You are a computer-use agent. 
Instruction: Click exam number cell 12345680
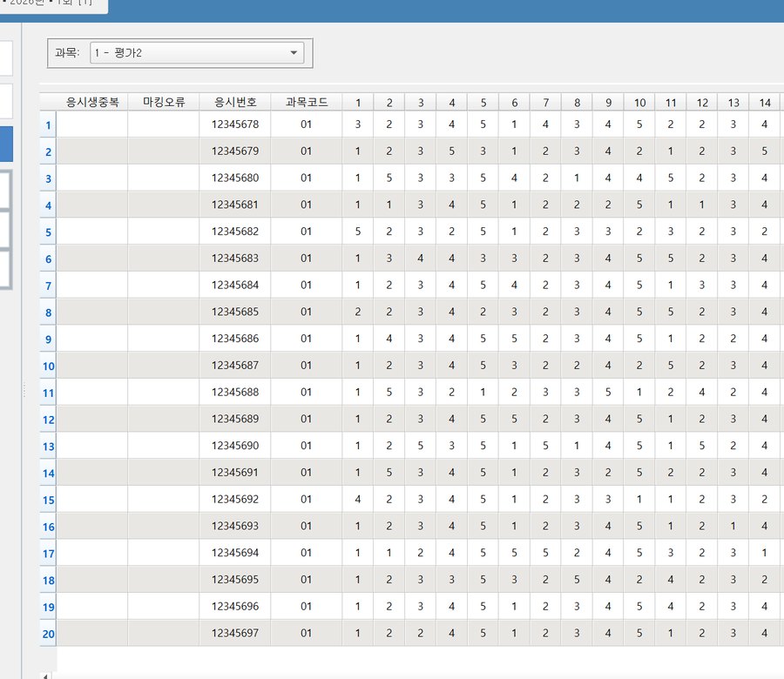[x=235, y=178]
